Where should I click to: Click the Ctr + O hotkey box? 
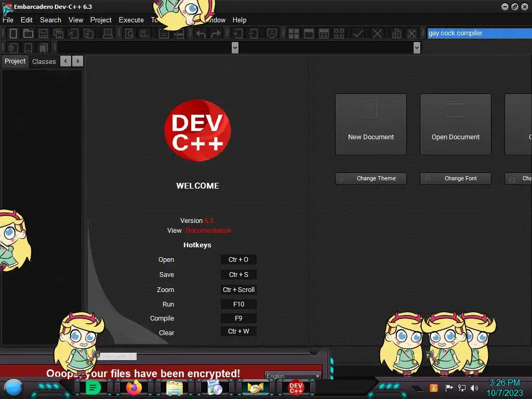coord(238,260)
